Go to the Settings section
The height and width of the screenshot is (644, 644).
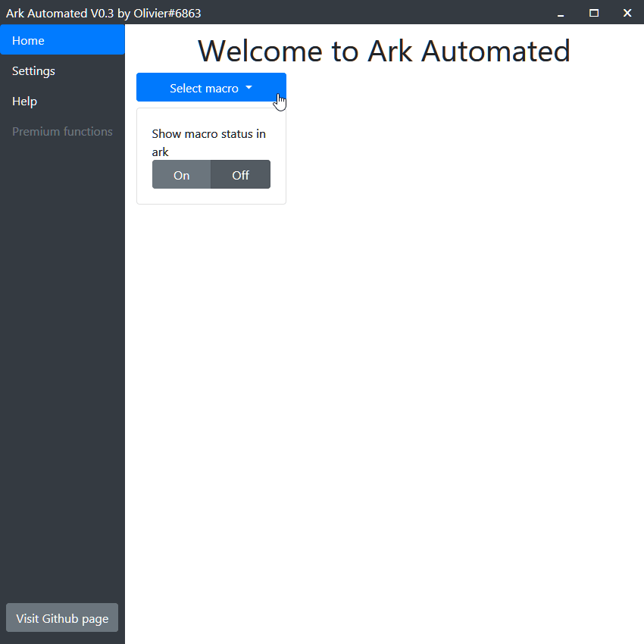(62, 70)
